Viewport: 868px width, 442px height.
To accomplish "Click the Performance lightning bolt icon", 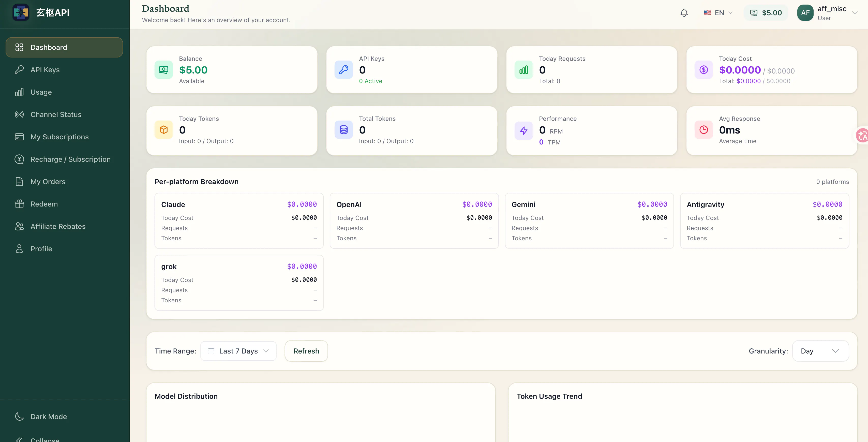I will point(524,130).
